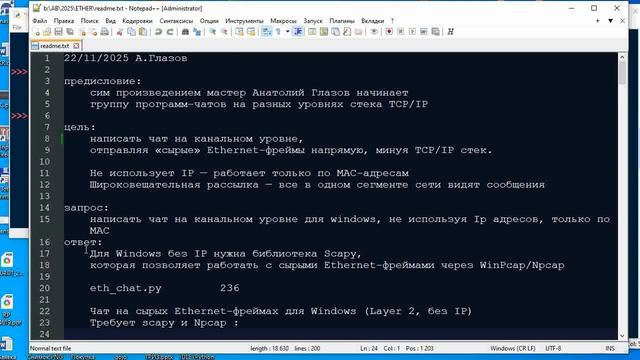
Task: Click UTF-8 encoding in status bar
Action: click(x=553, y=349)
